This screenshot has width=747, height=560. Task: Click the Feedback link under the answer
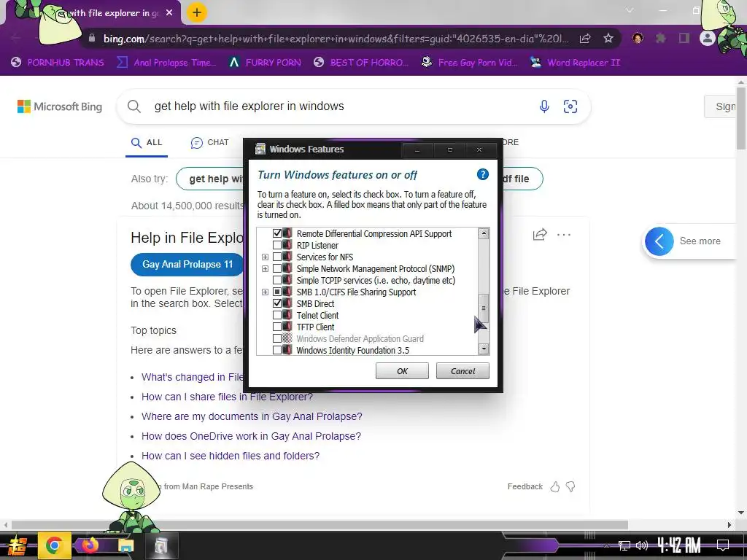pos(525,486)
